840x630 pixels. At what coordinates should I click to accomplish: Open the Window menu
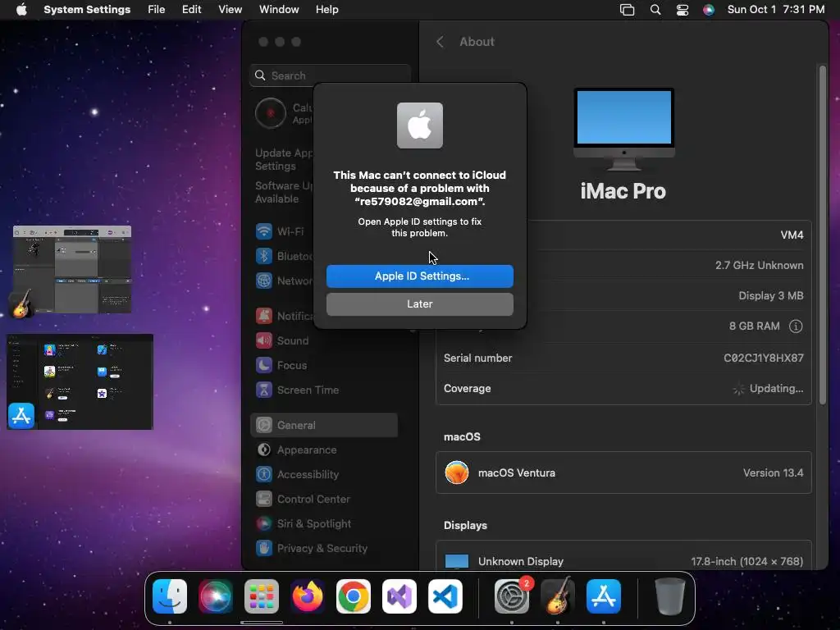(x=279, y=10)
